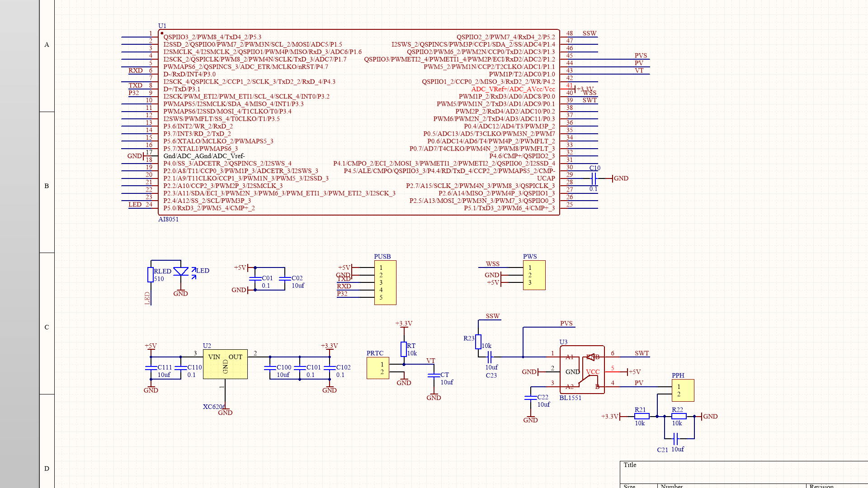This screenshot has height=488, width=868.
Task: Click the PRTC two-pin connector
Action: click(x=377, y=368)
